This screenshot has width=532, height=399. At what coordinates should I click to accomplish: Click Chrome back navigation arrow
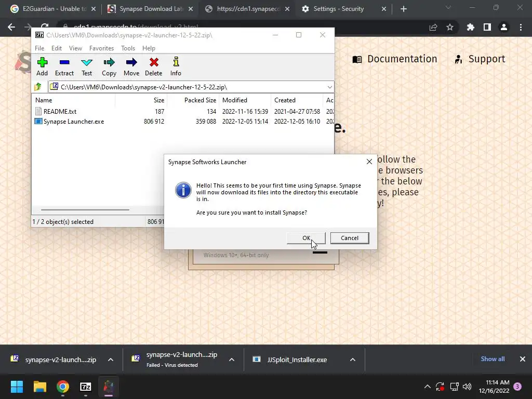pos(11,27)
